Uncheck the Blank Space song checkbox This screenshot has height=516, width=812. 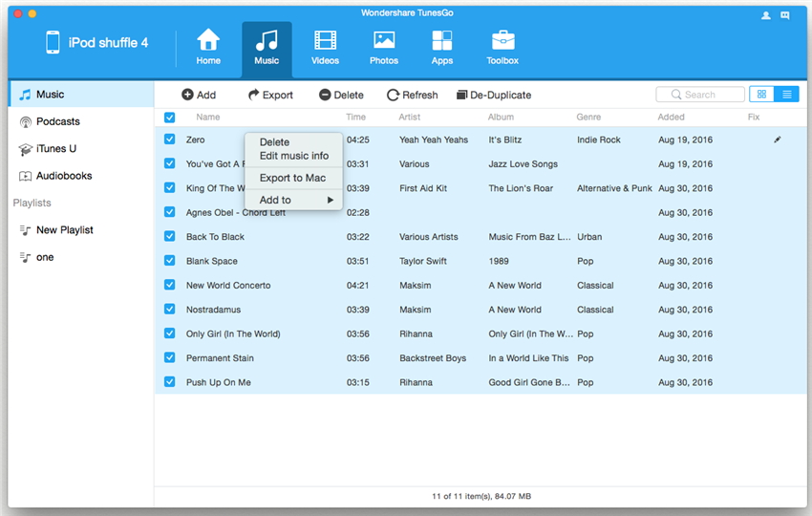pyautogui.click(x=169, y=261)
